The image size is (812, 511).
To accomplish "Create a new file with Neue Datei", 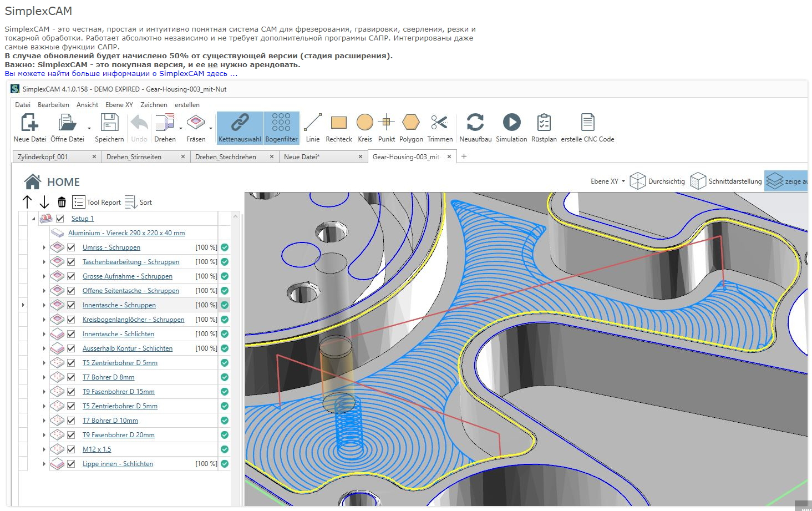I will coord(30,128).
